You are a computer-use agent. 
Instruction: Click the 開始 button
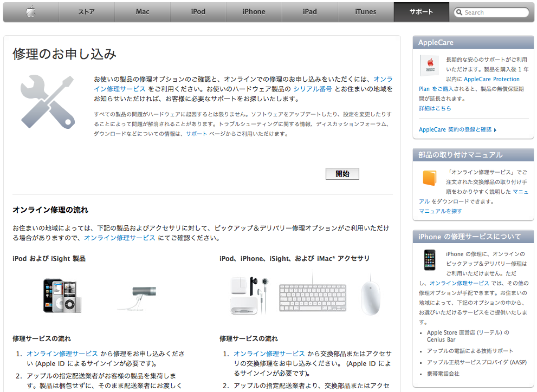342,174
